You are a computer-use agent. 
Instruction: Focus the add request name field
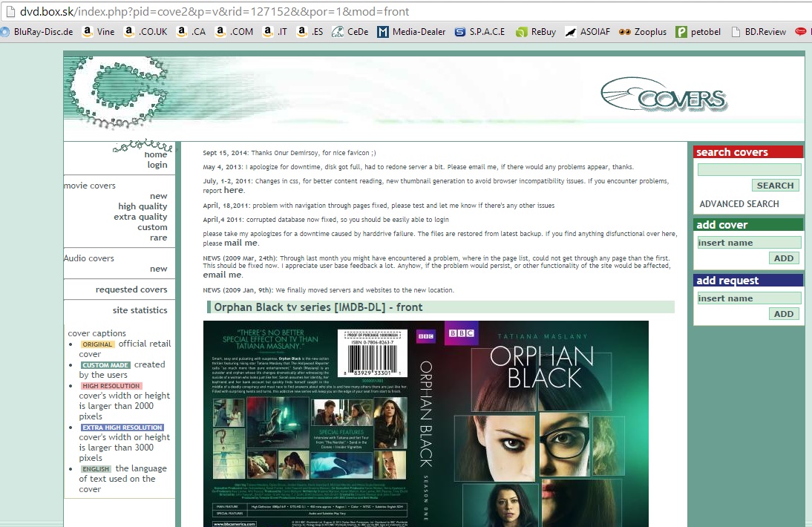(749, 298)
